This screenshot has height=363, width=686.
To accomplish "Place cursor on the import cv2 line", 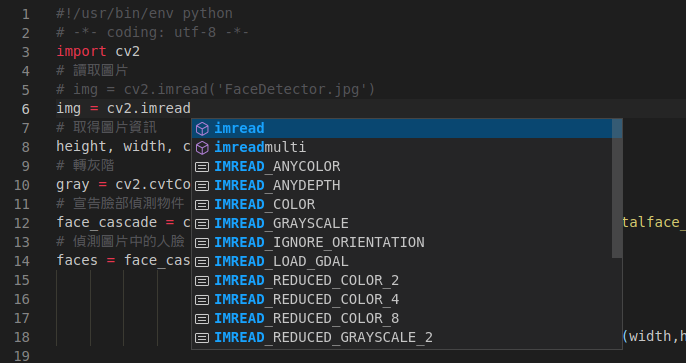I will click(98, 52).
